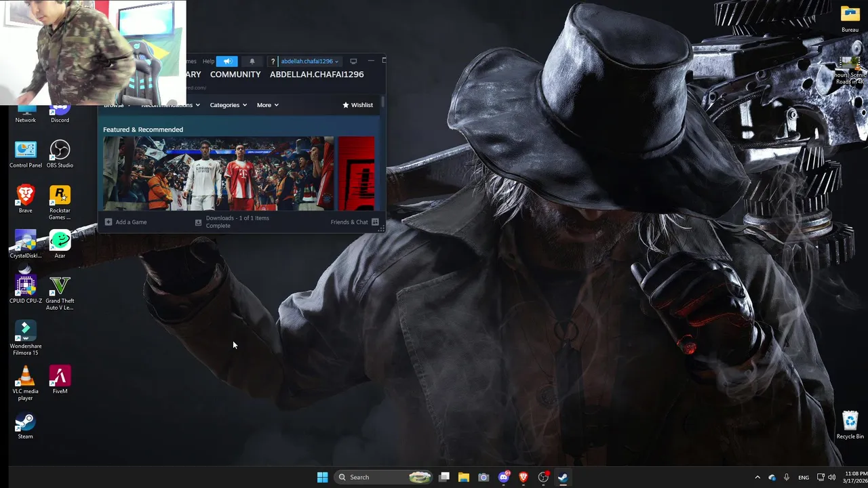The width and height of the screenshot is (868, 488).
Task: Open the featured football game banner
Action: tap(218, 174)
